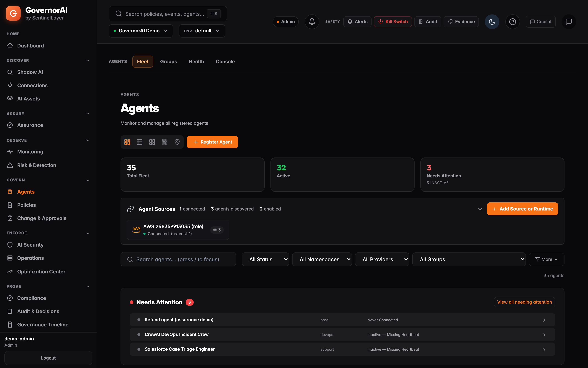Switch to the map pin view

(177, 142)
